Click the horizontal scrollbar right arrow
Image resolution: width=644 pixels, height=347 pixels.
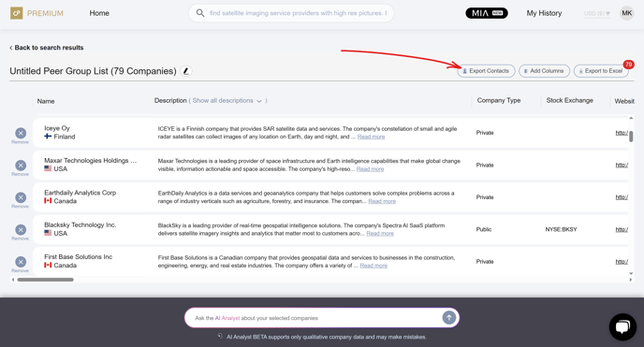click(x=631, y=280)
